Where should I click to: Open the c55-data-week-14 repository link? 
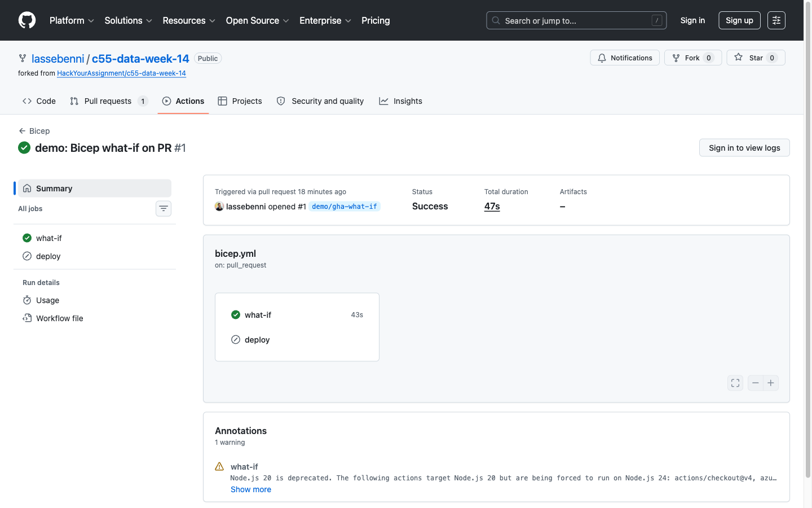click(x=140, y=59)
